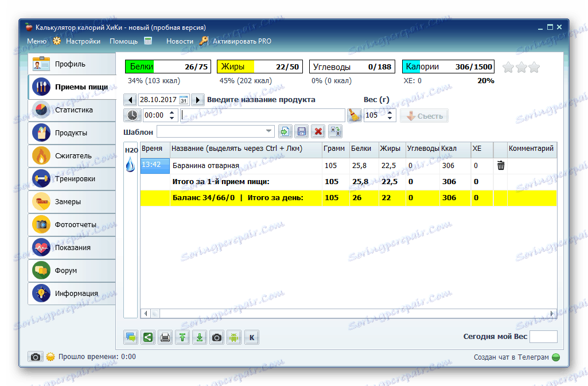
Task: Clear input with broom icon
Action: 354,115
